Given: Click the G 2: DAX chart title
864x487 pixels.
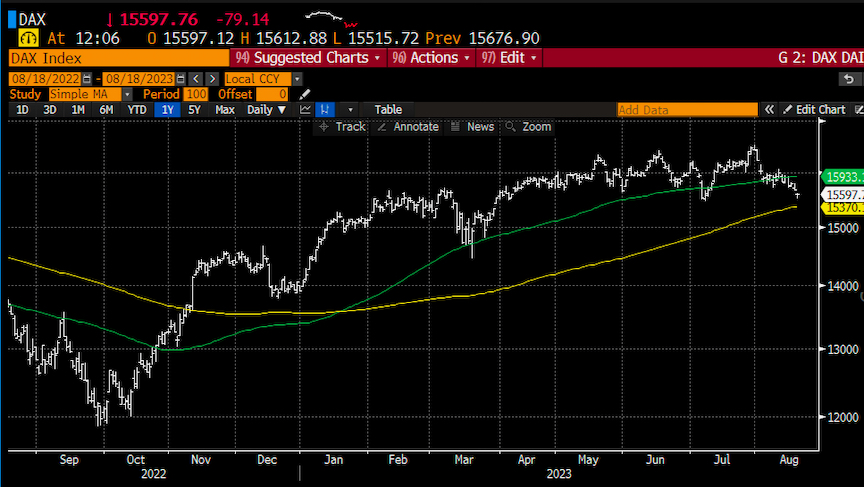Looking at the screenshot, I should coord(820,58).
